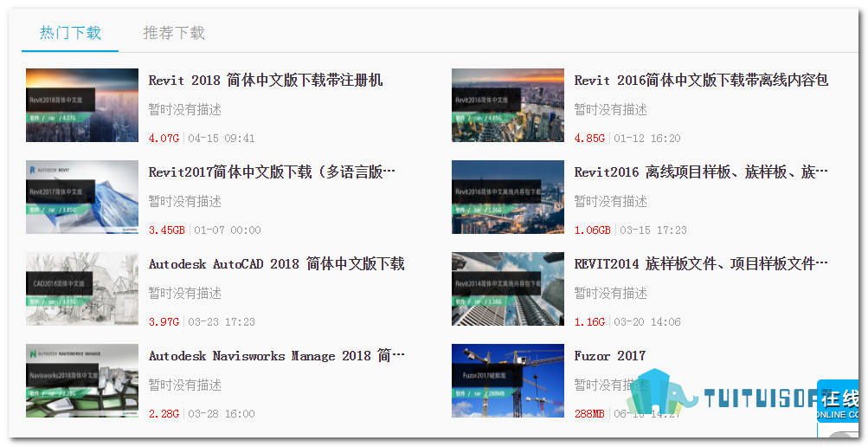Click the 1.16G file size text
Viewport: 868px width, 447px height.
point(589,321)
